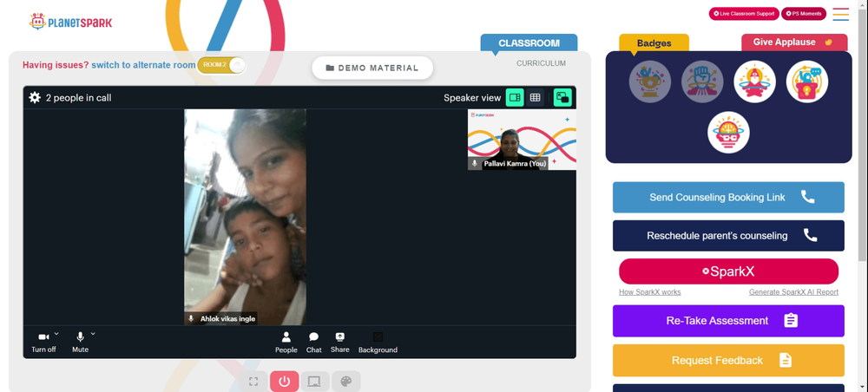Award the raised fist badge
The image size is (868, 392).
pyautogui.click(x=702, y=82)
